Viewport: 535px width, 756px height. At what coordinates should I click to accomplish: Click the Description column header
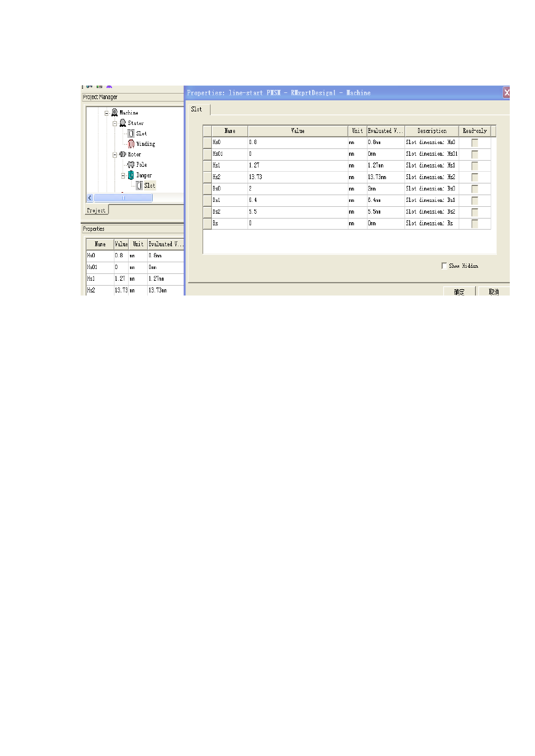click(x=432, y=131)
